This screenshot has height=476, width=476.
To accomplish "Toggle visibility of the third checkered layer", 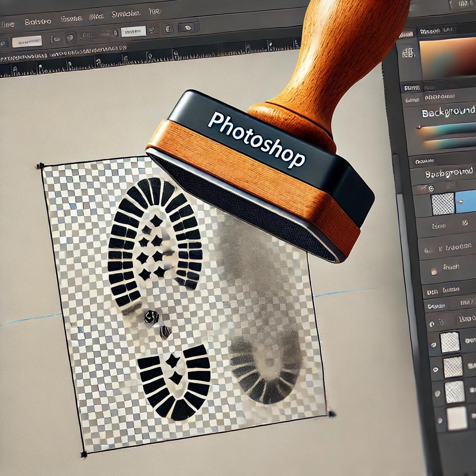I will coord(437,394).
